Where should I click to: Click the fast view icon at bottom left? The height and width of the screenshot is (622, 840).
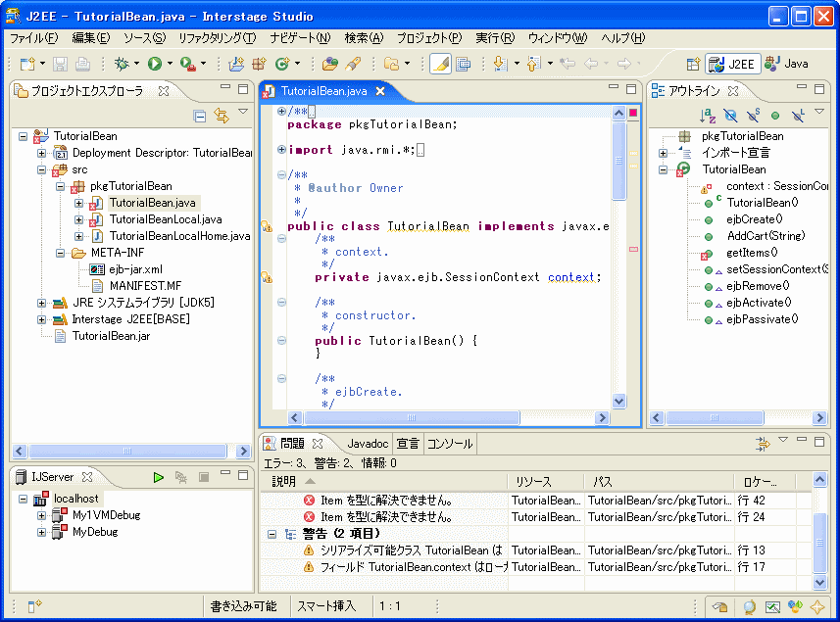click(34, 606)
